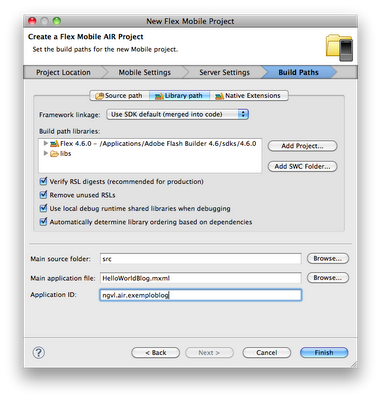Expand the libs folder entry
The width and height of the screenshot is (381, 400).
(x=46, y=153)
